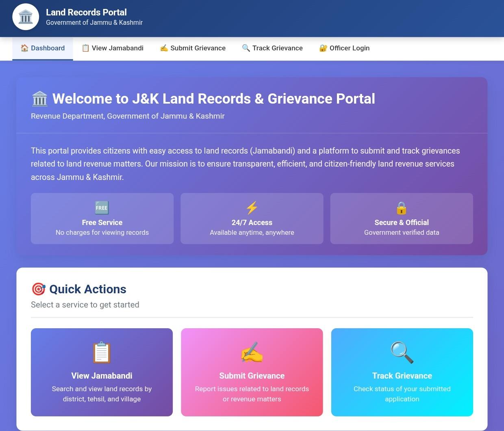This screenshot has height=431, width=504.
Task: Click the portal building logo in header
Action: (26, 17)
